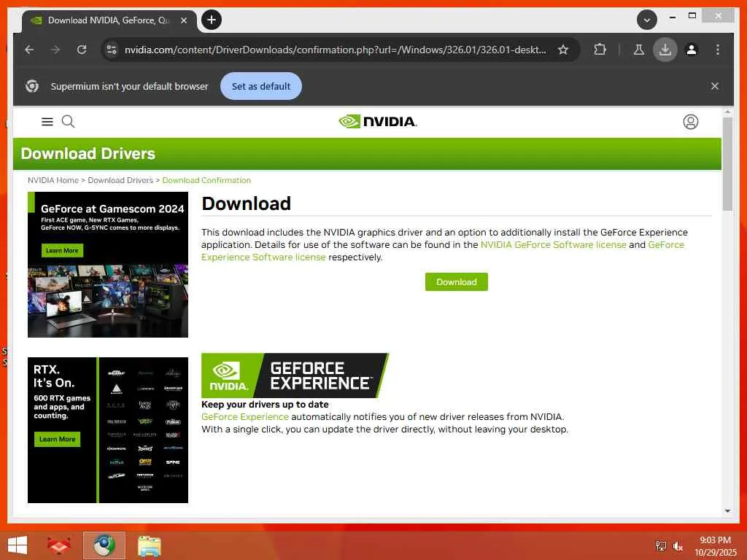Click the vertical scrollbar thumb
Image resolution: width=747 pixels, height=560 pixels.
727,164
